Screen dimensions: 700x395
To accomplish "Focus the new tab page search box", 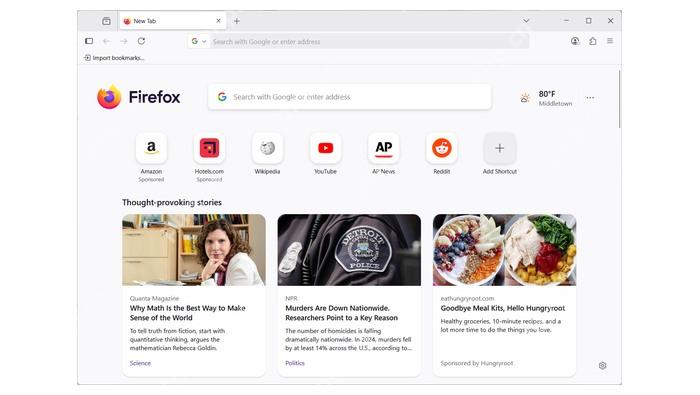I will [350, 97].
